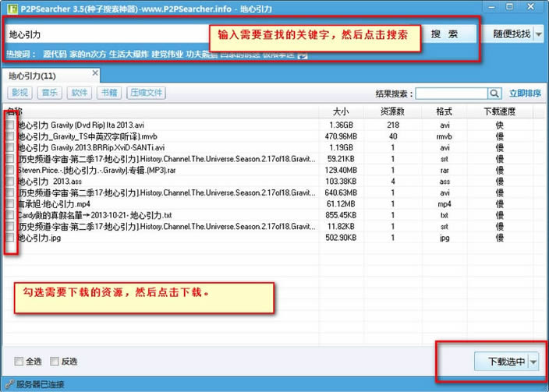
Task: Focus the 结果搜索 input field
Action: coord(452,94)
